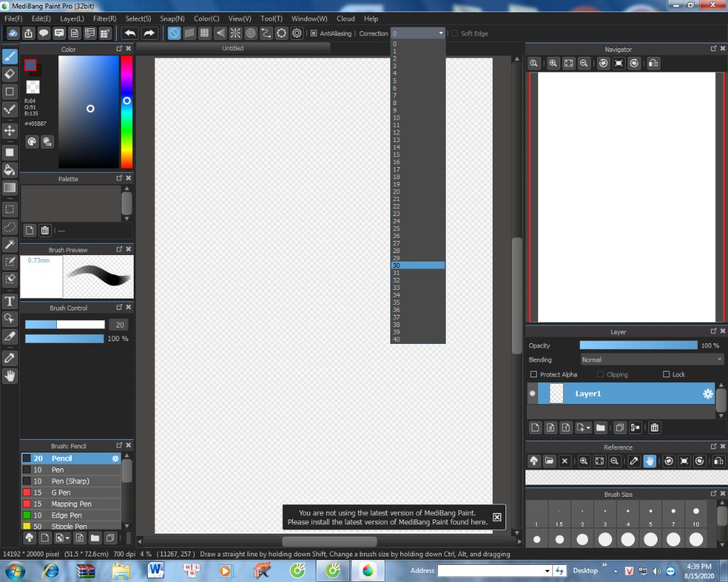Open Internet Explorer from taskbar
The width and height of the screenshot is (728, 582).
coord(51,571)
